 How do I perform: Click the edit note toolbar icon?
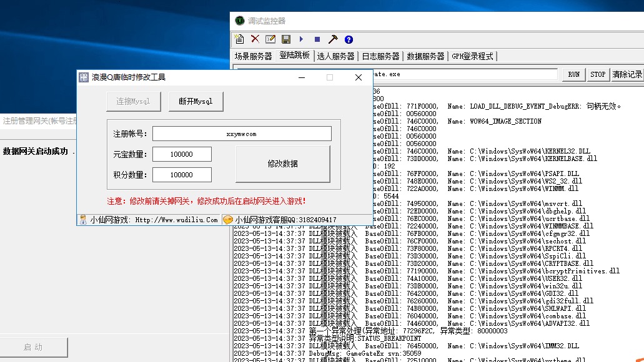coord(270,39)
